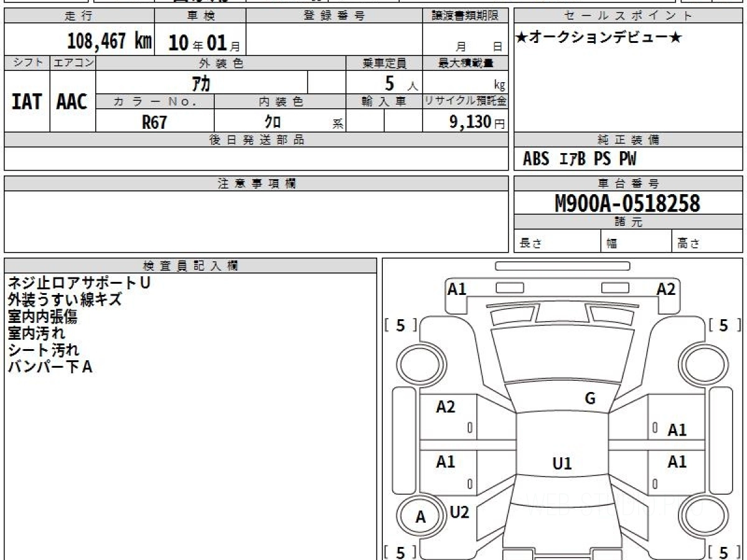The image size is (747, 560).
Task: Click the A2 mark on left front door
Action: (x=446, y=407)
